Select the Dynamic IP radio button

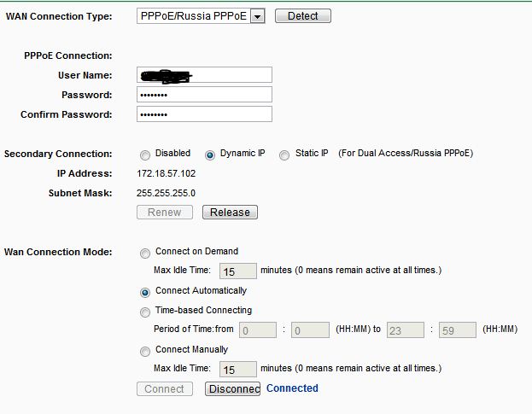click(209, 155)
